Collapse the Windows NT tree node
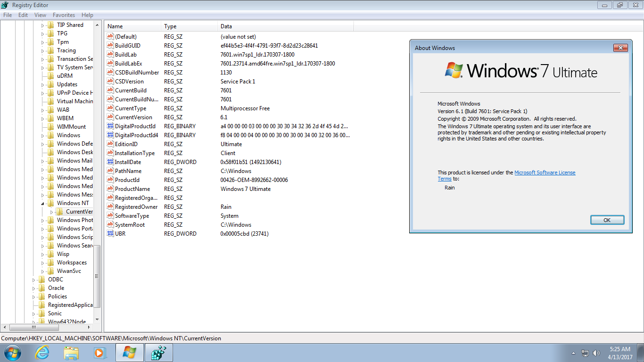 pyautogui.click(x=42, y=203)
